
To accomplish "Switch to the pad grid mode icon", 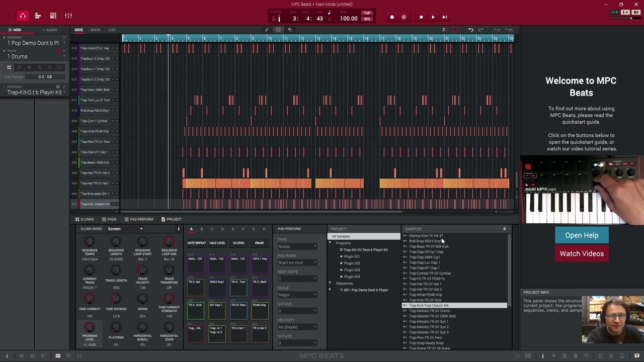I will click(53, 16).
